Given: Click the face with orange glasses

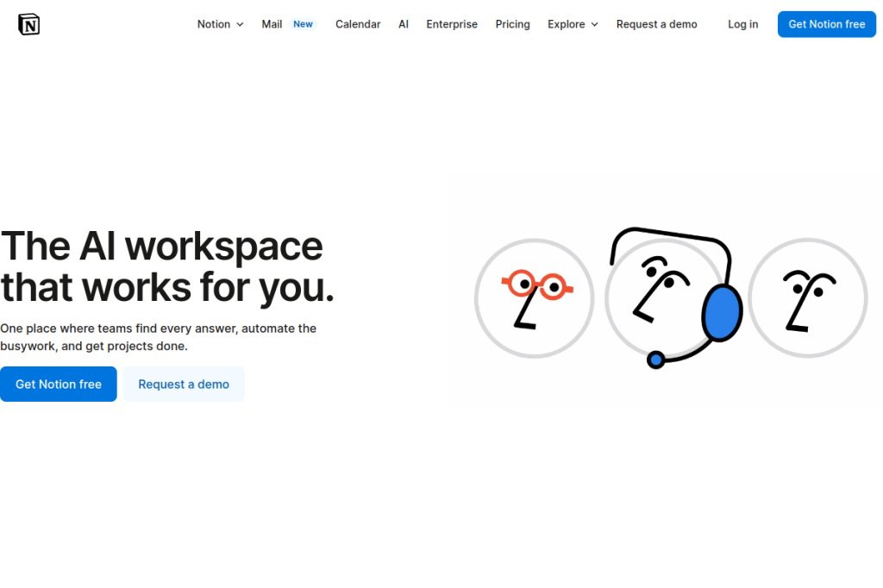Looking at the screenshot, I should coord(534,298).
